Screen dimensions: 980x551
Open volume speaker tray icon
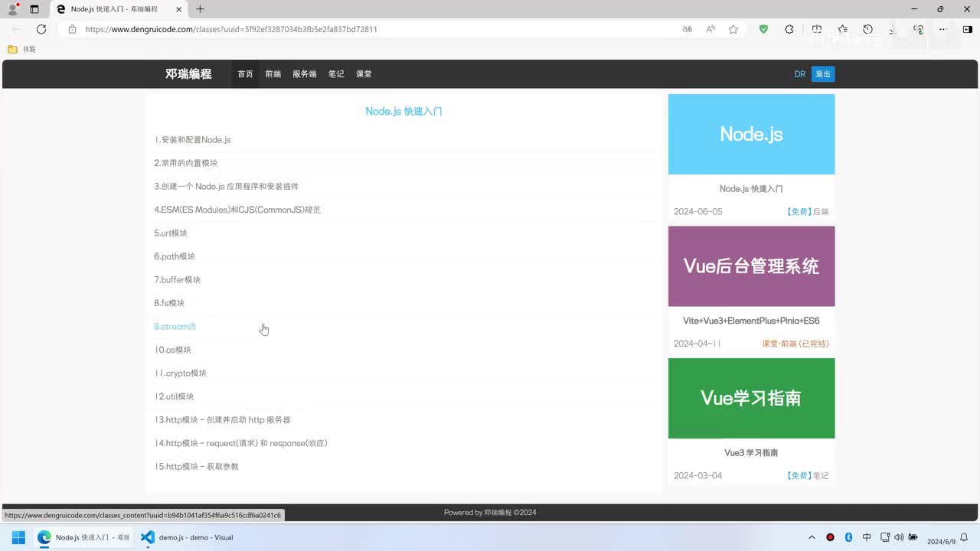coord(899,537)
